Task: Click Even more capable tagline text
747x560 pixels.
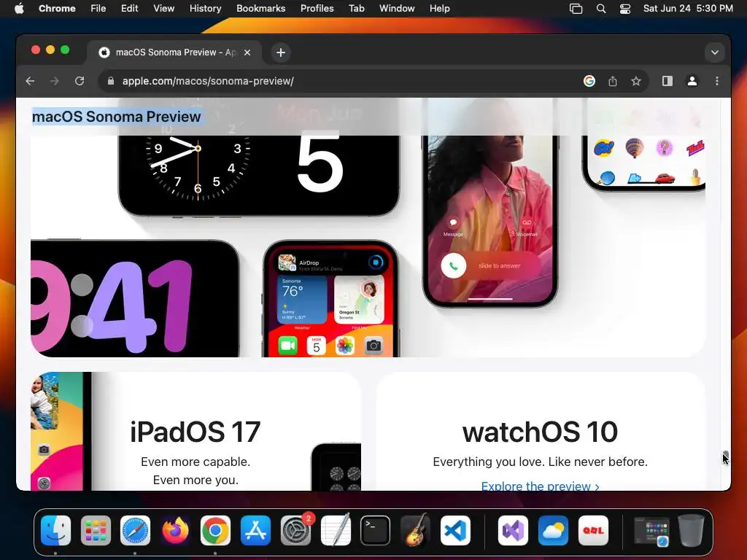Action: coord(196,462)
